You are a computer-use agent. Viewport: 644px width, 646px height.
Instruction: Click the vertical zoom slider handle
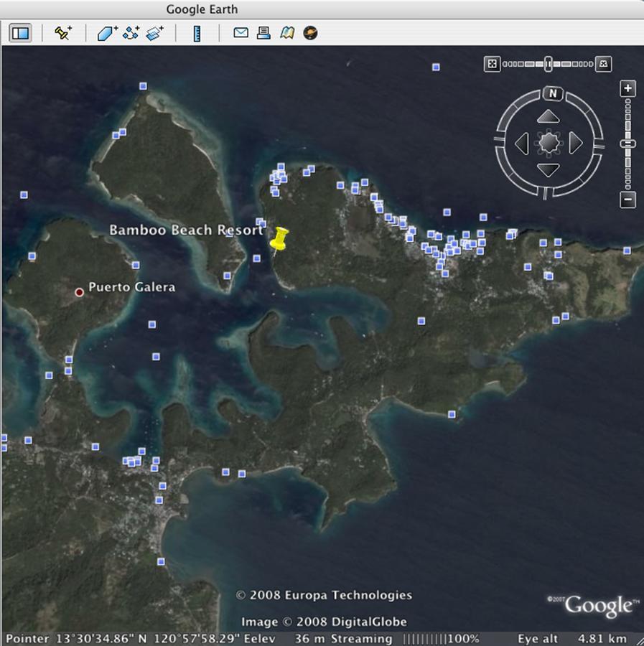tap(627, 144)
